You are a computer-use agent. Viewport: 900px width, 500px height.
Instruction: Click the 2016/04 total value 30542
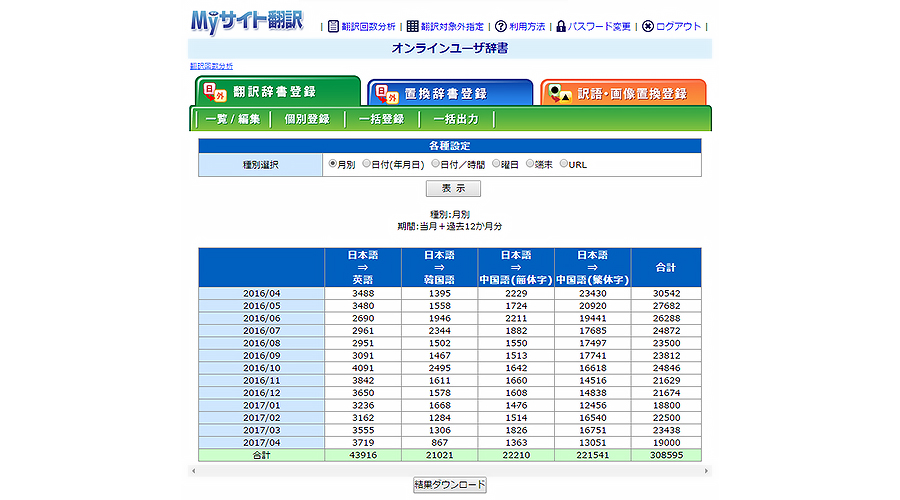coord(666,293)
